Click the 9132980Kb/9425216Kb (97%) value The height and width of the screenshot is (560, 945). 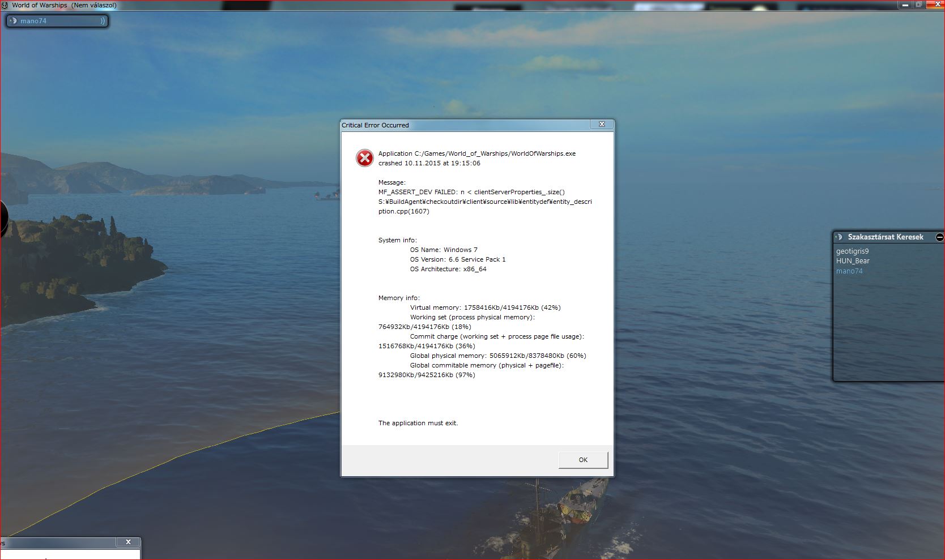coord(427,375)
